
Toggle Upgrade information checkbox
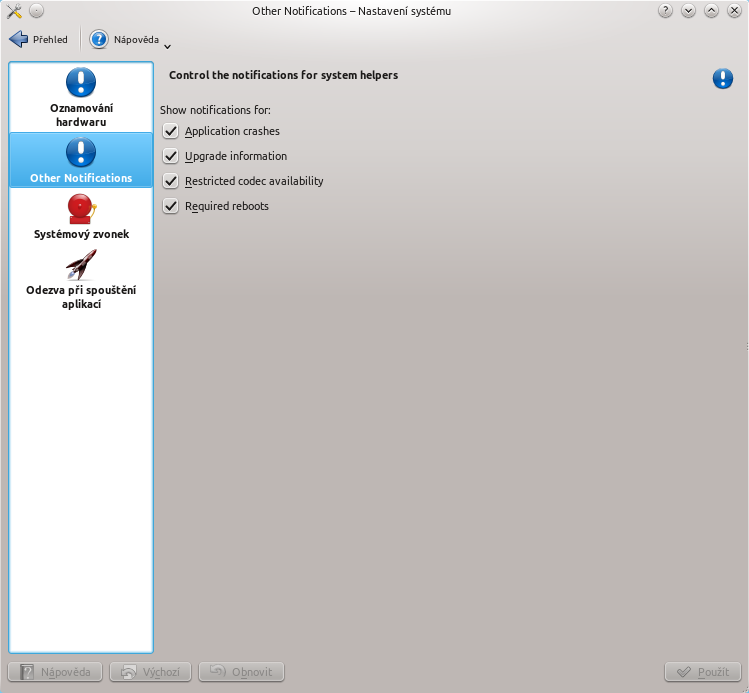pyautogui.click(x=171, y=156)
